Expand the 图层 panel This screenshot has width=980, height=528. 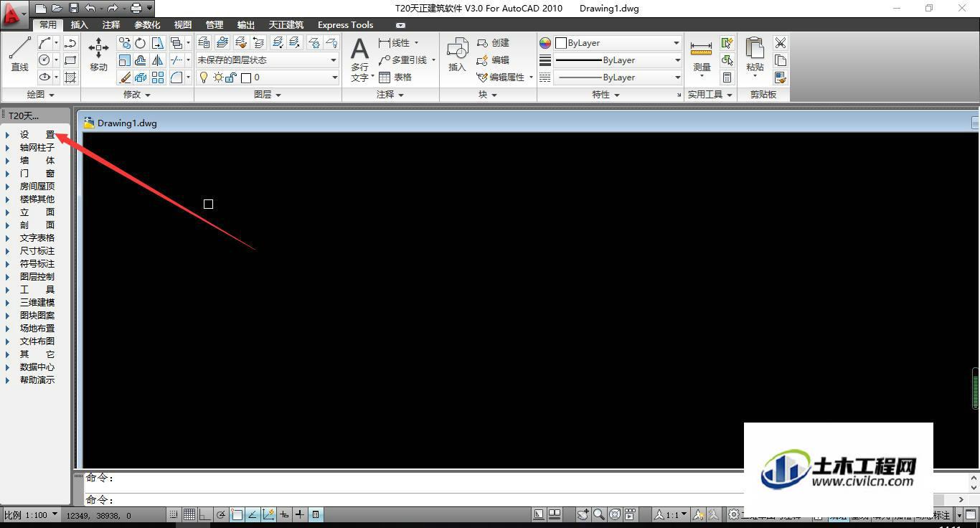268,95
